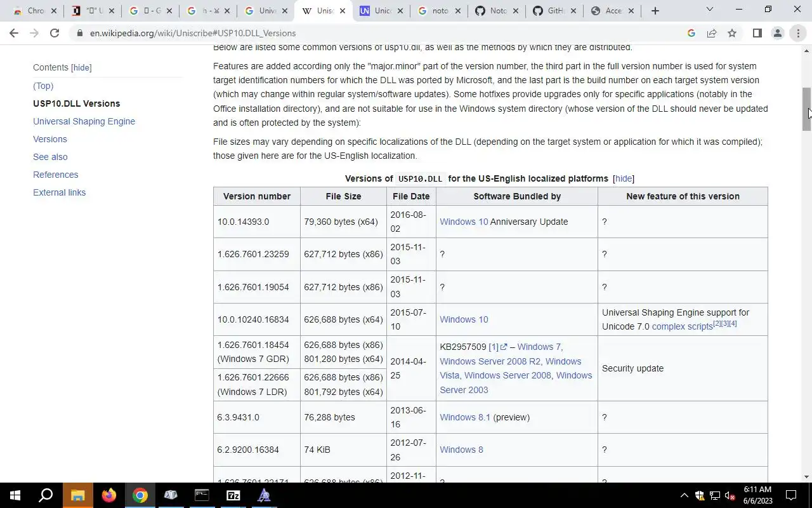This screenshot has width=812, height=508.
Task: Go back to the previous page
Action: [14, 33]
